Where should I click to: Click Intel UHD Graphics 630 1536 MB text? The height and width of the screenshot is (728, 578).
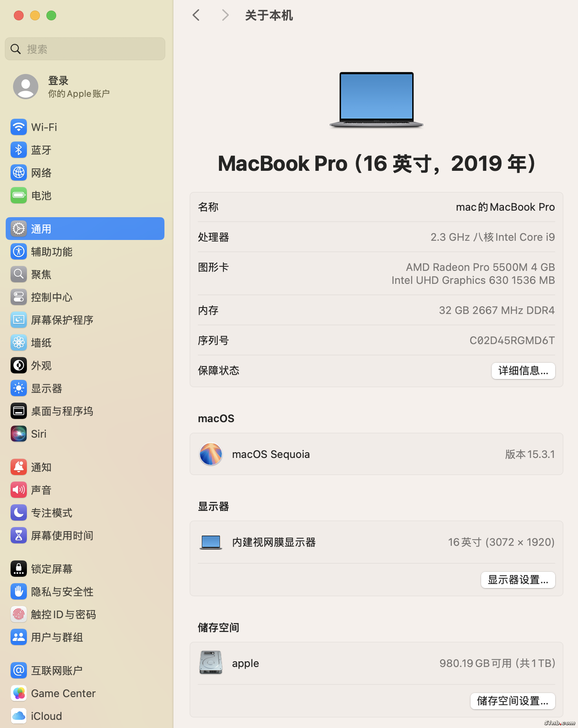click(x=473, y=280)
